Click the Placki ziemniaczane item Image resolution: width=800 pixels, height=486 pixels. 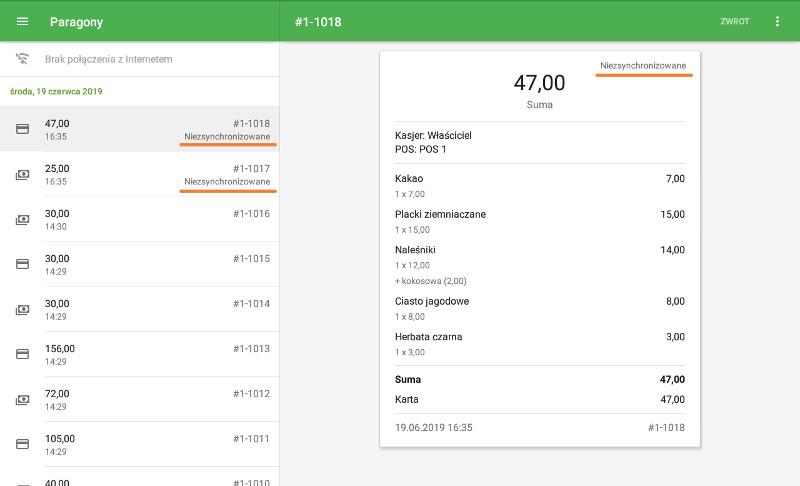[440, 214]
